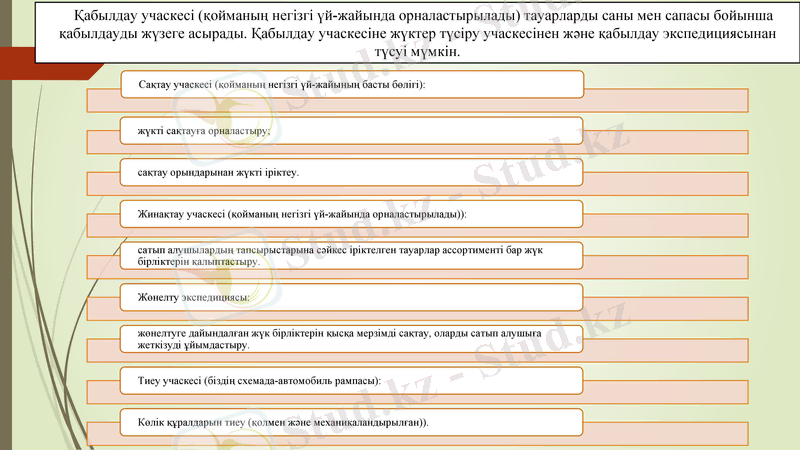Screen dimensions: 800x450
Task: Click the 'Көлік құралдарын тиеу' box
Action: [351, 422]
